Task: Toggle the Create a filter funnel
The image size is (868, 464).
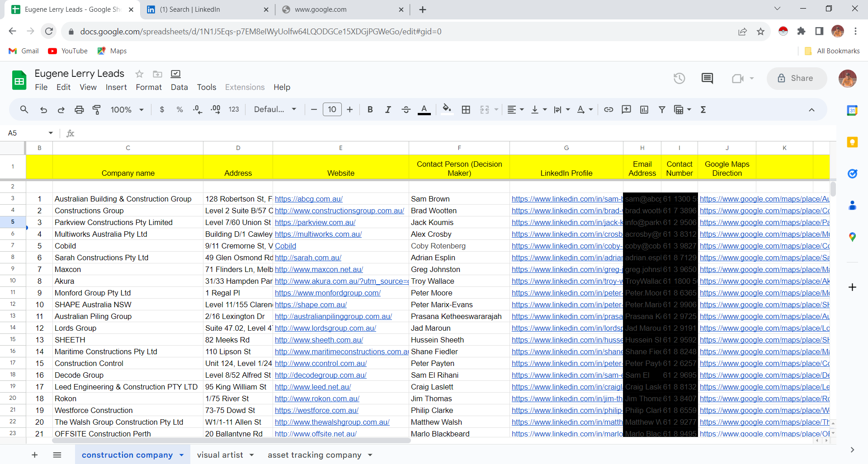Action: tap(662, 109)
